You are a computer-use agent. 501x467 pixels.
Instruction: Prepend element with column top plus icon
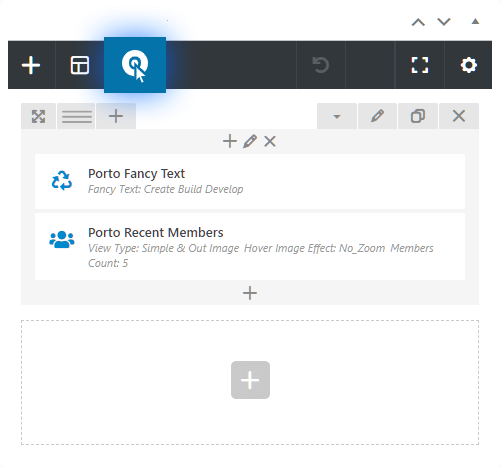pyautogui.click(x=230, y=141)
